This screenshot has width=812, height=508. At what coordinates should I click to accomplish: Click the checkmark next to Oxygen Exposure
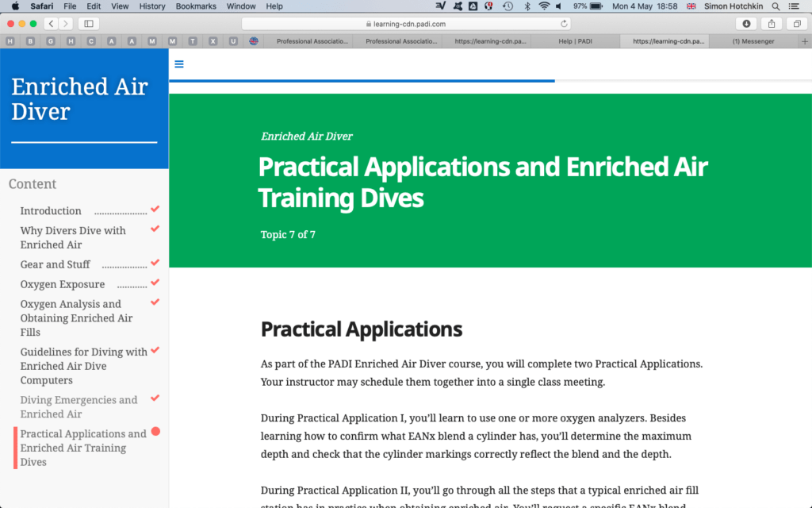pos(155,283)
